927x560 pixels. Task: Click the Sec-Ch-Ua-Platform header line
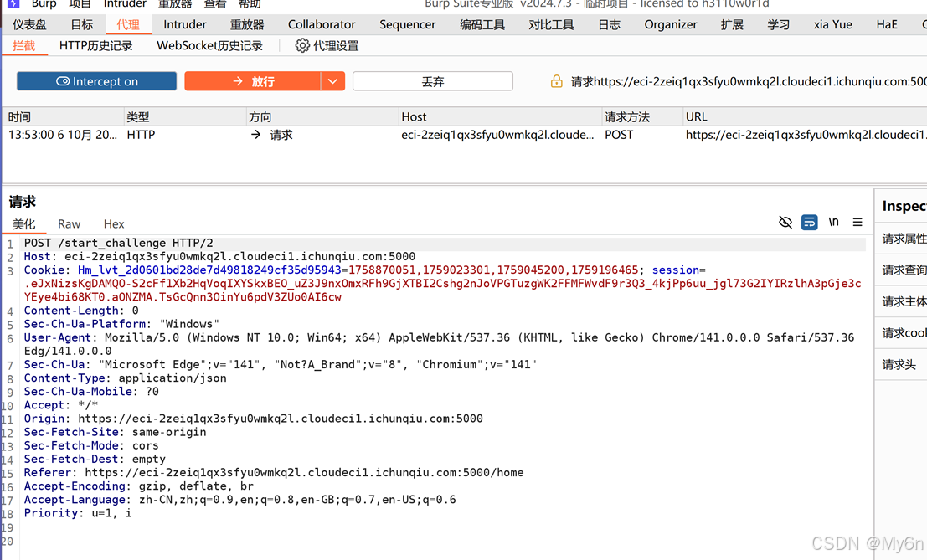(121, 324)
